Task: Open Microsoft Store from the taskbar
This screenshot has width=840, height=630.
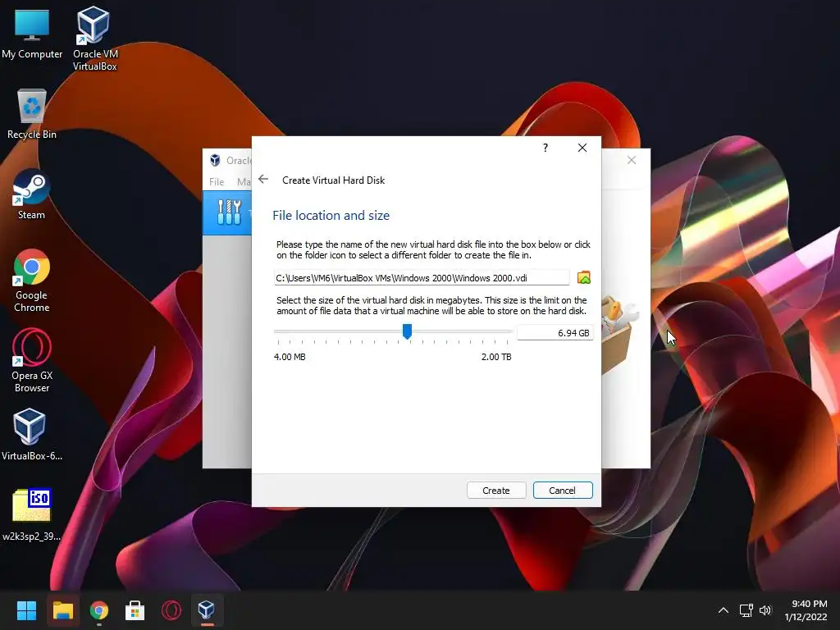Action: (135, 610)
